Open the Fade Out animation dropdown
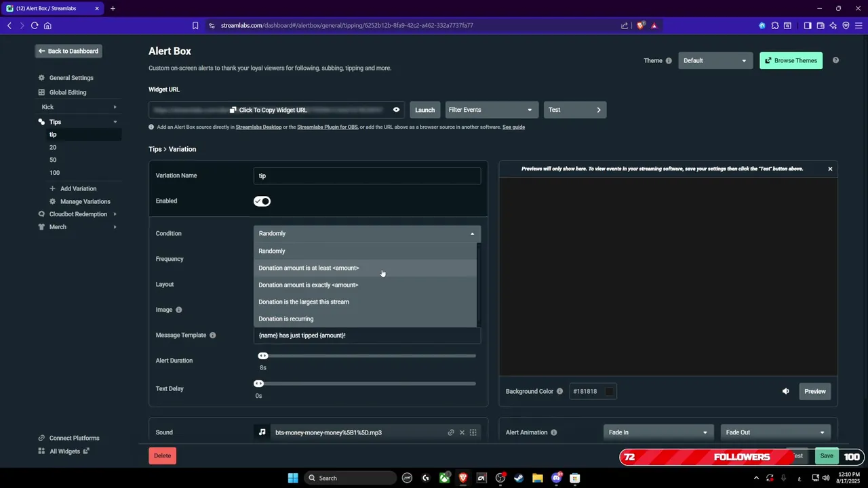Screen dimensions: 868x488 pyautogui.click(x=776, y=432)
